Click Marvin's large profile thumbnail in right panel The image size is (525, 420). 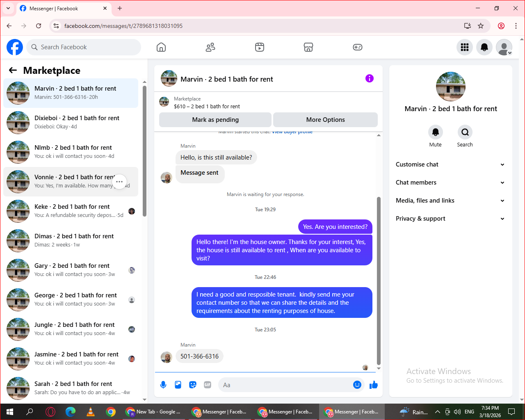tap(451, 87)
